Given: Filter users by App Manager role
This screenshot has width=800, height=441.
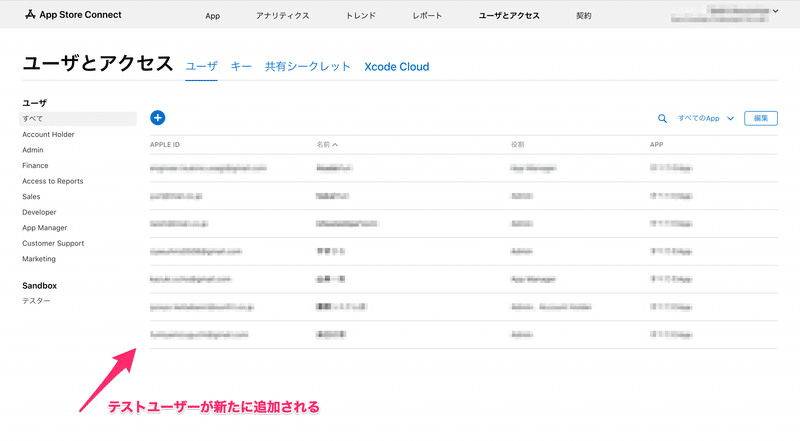Looking at the screenshot, I should coord(44,228).
